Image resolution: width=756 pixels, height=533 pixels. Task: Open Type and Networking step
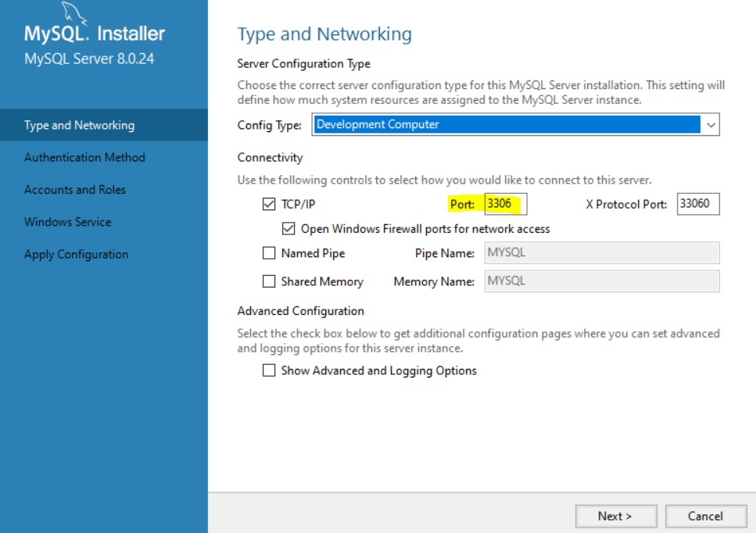[104, 125]
